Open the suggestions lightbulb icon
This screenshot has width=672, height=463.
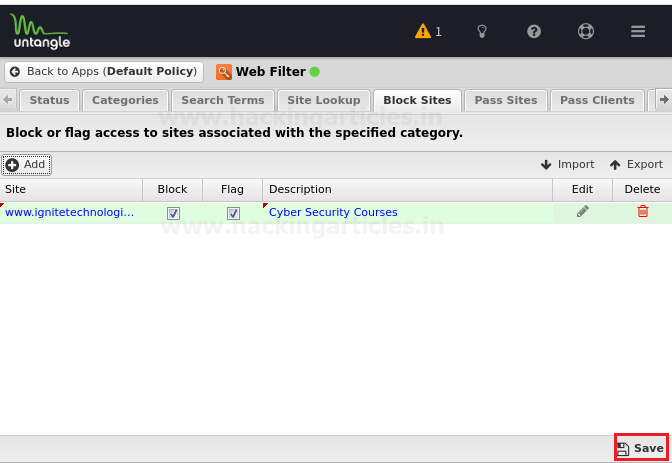482,31
